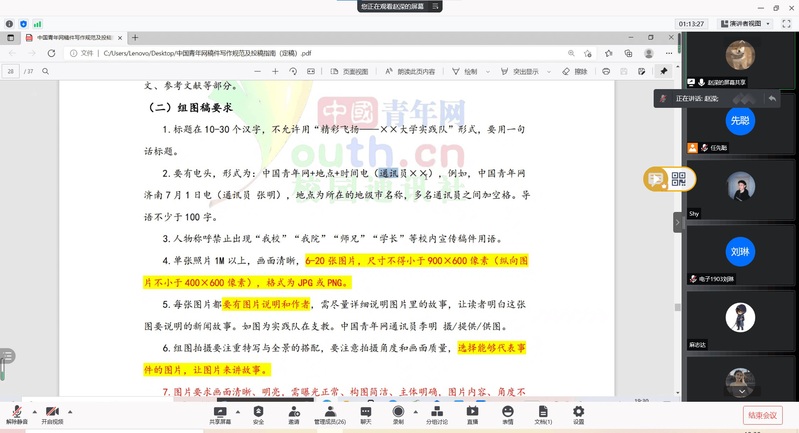Click the 结束会议 end meeting button
The image size is (799, 433).
[762, 415]
